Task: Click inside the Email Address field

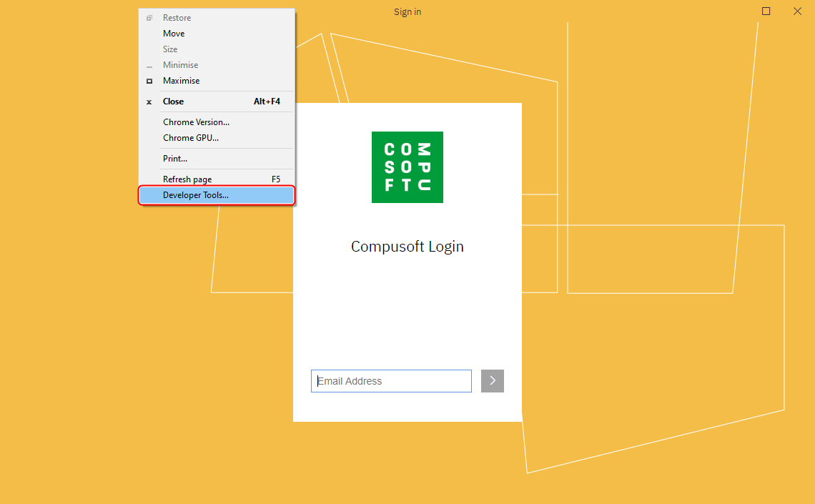Action: [391, 381]
